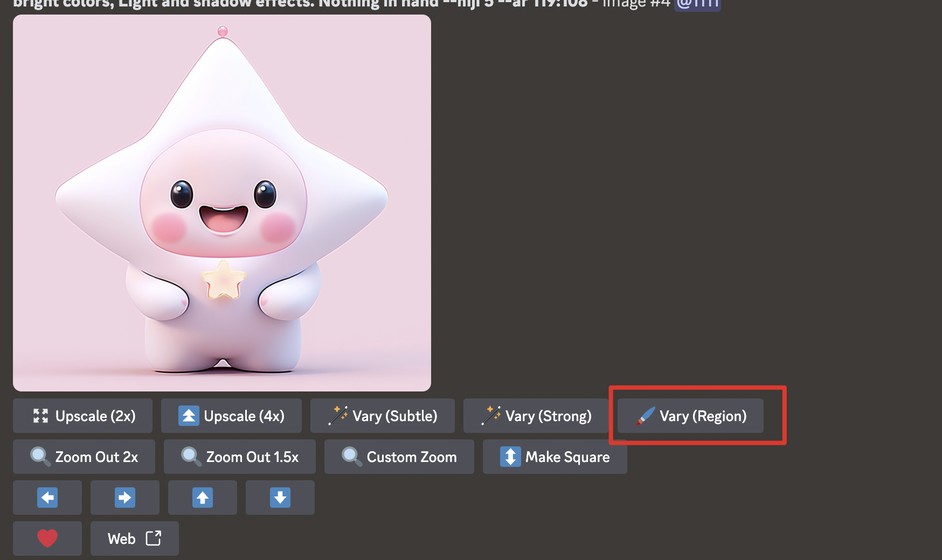Click the Upscale (2x) button

82,416
